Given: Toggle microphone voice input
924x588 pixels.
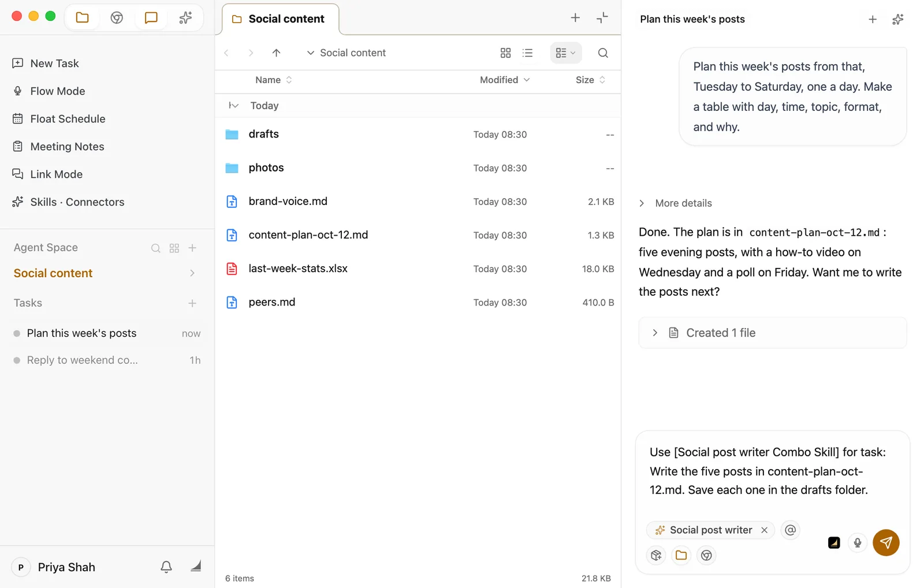Looking at the screenshot, I should click(858, 543).
